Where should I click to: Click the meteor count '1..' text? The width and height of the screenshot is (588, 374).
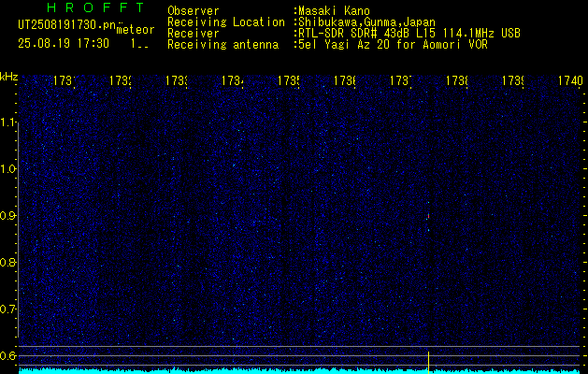tap(139, 44)
